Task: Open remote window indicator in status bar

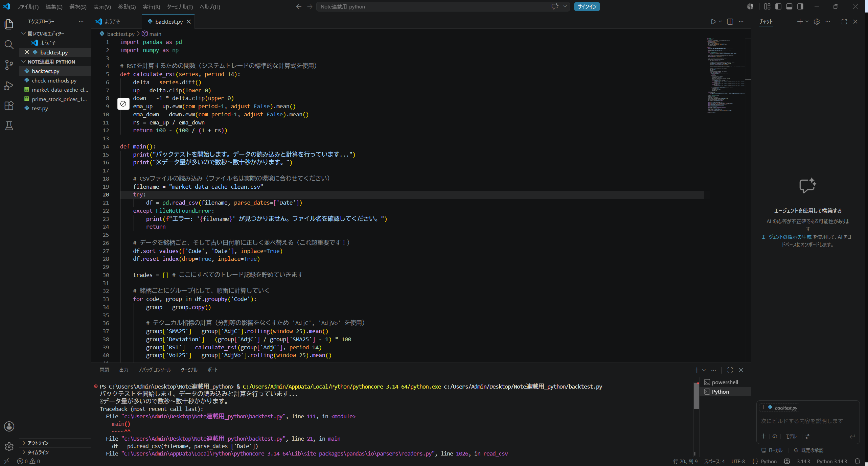Action: coord(6,461)
